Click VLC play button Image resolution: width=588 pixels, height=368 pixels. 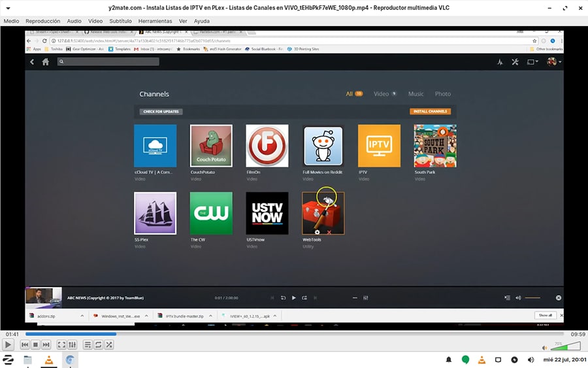pyautogui.click(x=8, y=344)
